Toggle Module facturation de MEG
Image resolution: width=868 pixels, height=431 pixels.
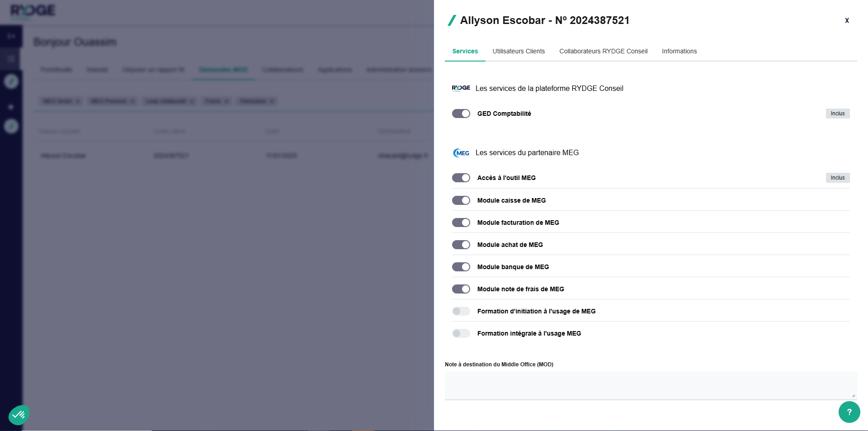[x=461, y=223]
